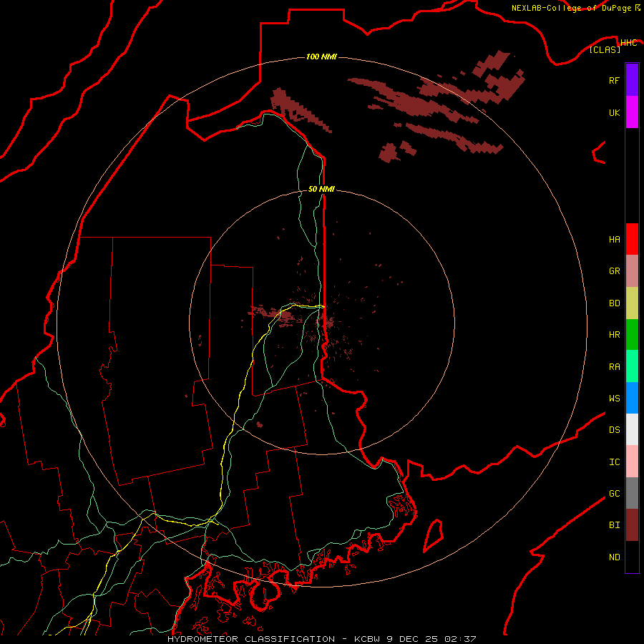Click the UK legend label
The height and width of the screenshot is (644, 644).
point(614,112)
